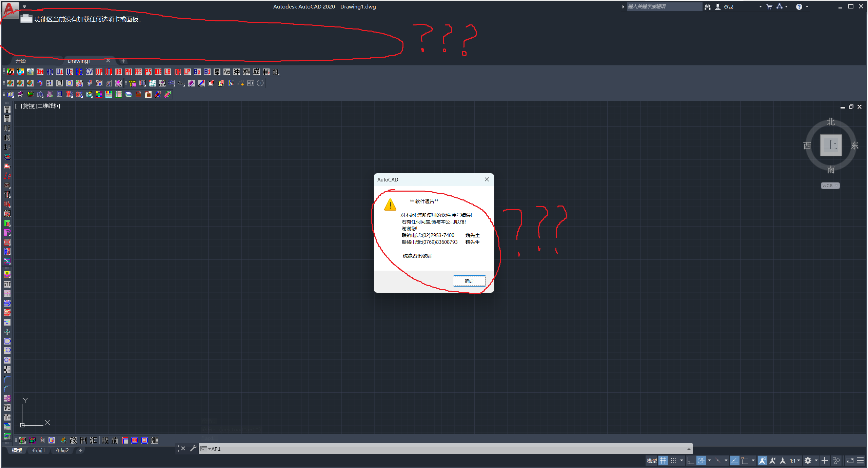
Task: Toggle drawing grid display
Action: tap(663, 461)
